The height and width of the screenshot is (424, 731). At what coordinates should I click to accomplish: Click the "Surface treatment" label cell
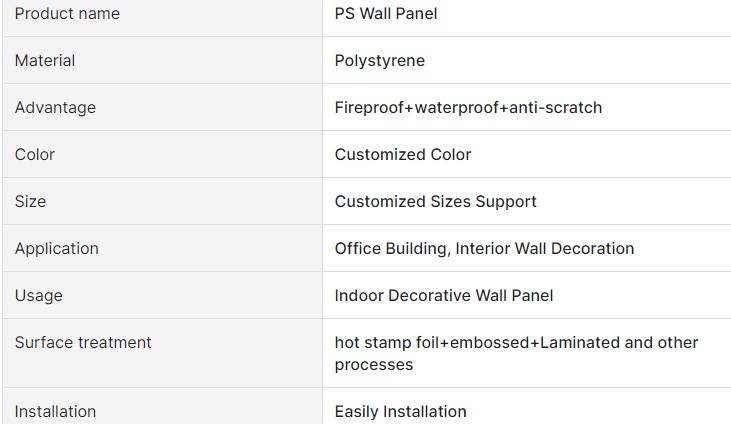point(83,342)
